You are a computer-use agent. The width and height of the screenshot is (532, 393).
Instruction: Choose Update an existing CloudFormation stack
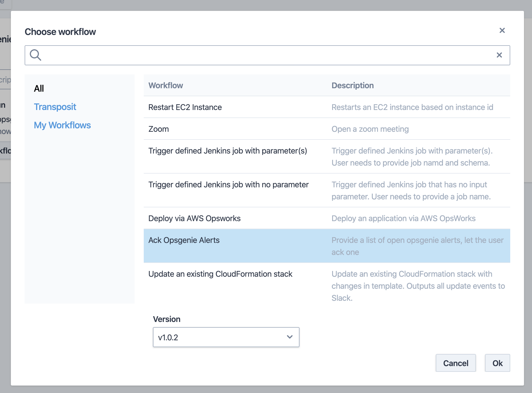pos(220,274)
